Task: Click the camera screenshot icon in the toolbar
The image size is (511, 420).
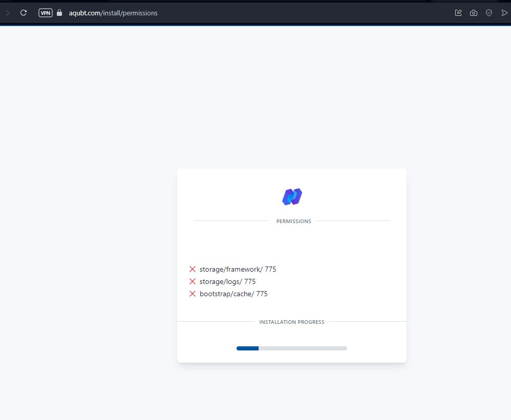Action: click(473, 13)
